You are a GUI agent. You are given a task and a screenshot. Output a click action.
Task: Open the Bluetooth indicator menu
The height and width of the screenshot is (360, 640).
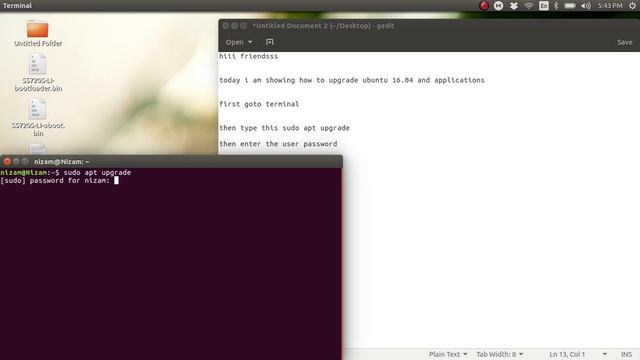click(x=556, y=6)
